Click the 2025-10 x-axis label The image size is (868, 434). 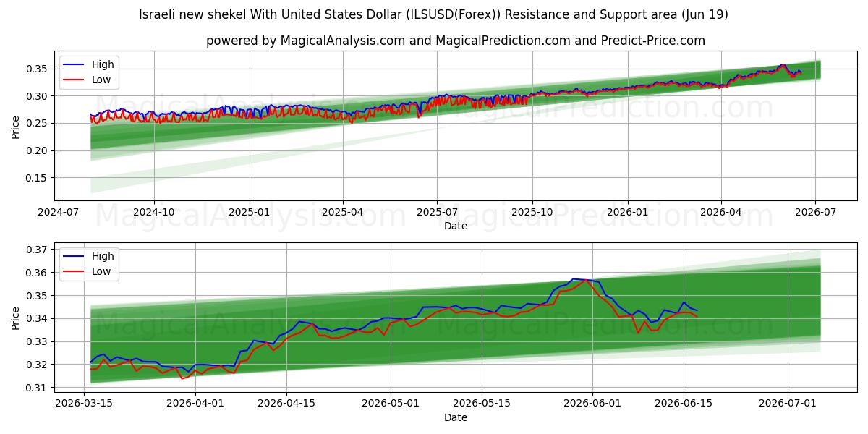tap(532, 212)
